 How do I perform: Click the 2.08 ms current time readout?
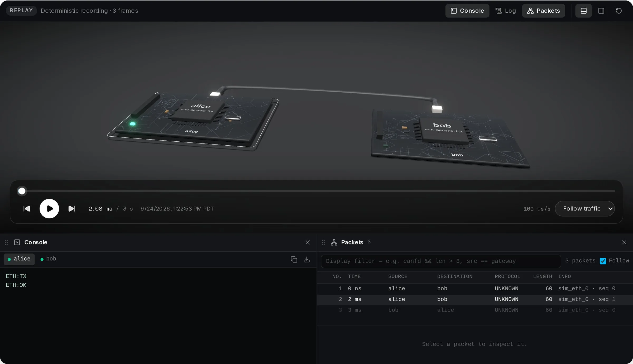(100, 209)
